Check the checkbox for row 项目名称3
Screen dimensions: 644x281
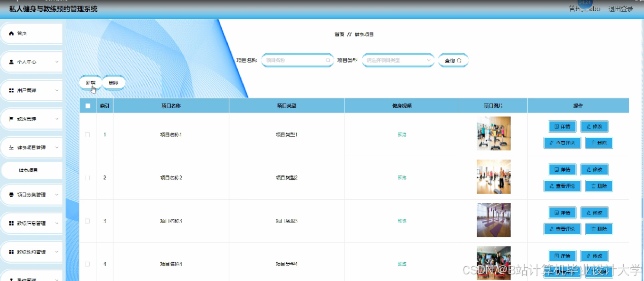(x=88, y=221)
